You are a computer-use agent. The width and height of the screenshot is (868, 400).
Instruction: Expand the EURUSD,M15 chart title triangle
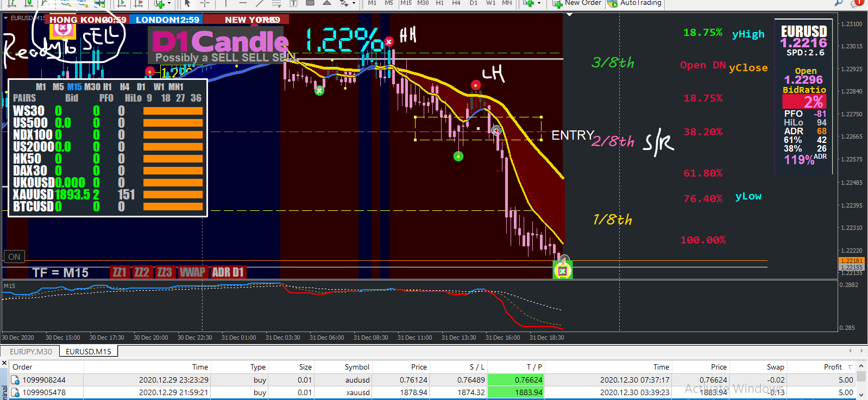click(x=6, y=18)
